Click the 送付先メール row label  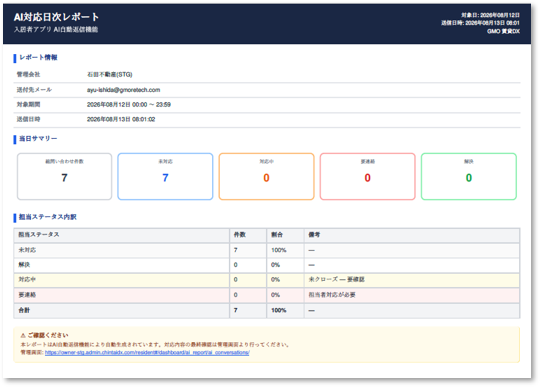34,90
